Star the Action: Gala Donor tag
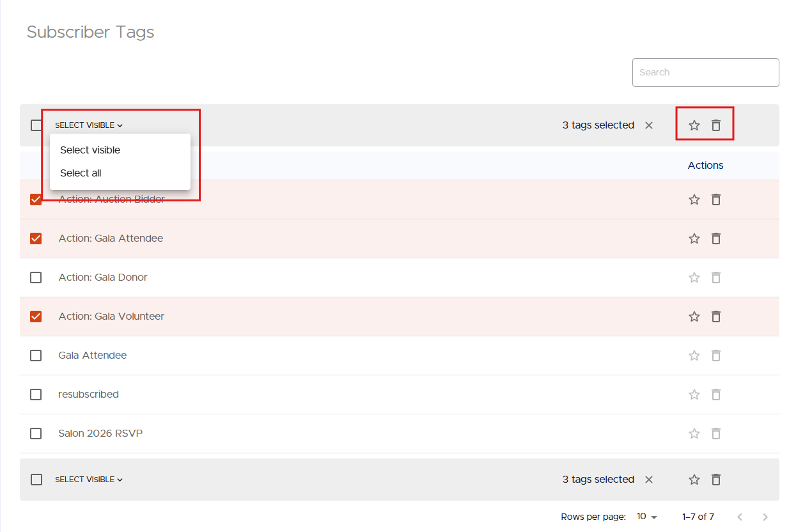This screenshot has width=796, height=532. point(694,278)
